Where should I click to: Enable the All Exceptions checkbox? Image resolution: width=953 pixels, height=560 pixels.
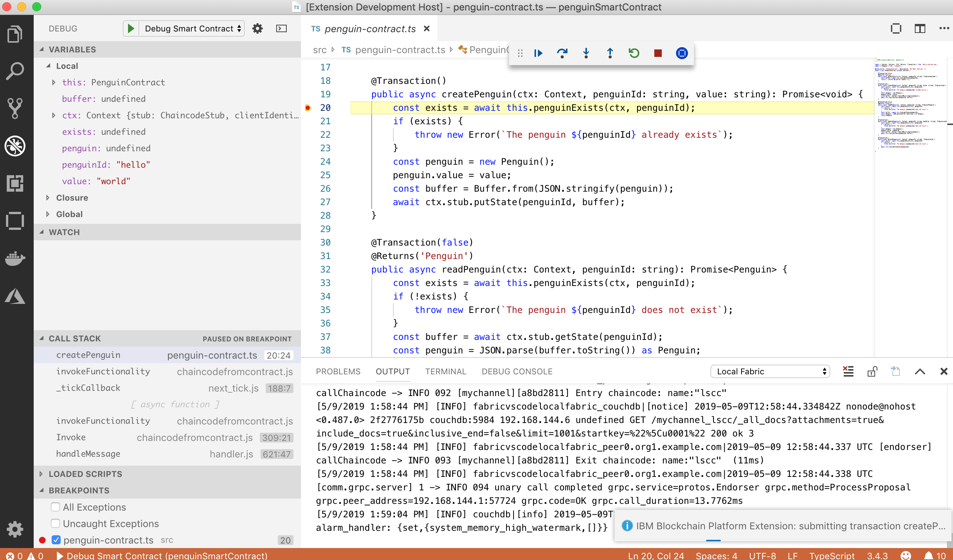(56, 507)
